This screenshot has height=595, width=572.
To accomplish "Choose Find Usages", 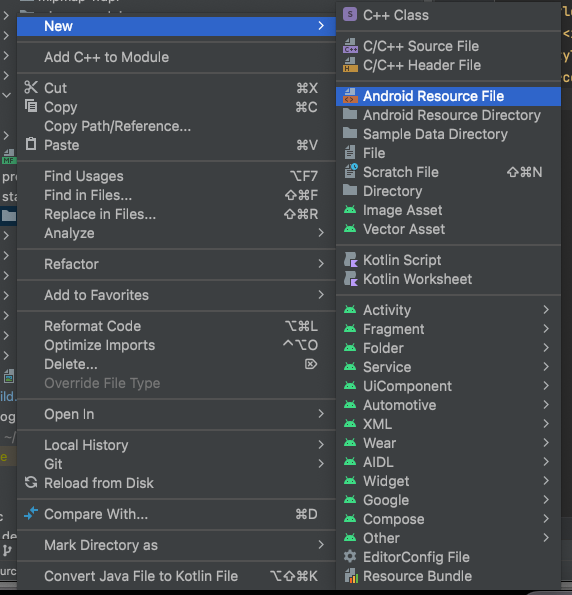I will 176,176.
